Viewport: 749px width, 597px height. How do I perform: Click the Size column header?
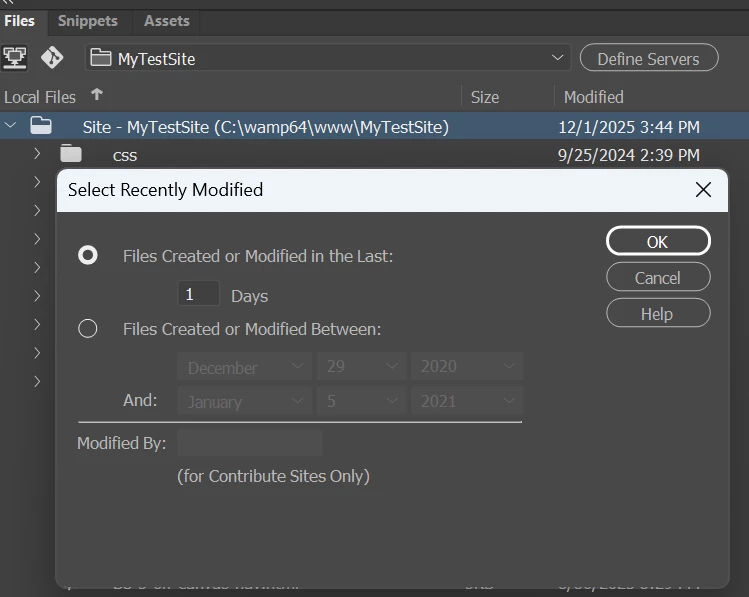(x=485, y=97)
